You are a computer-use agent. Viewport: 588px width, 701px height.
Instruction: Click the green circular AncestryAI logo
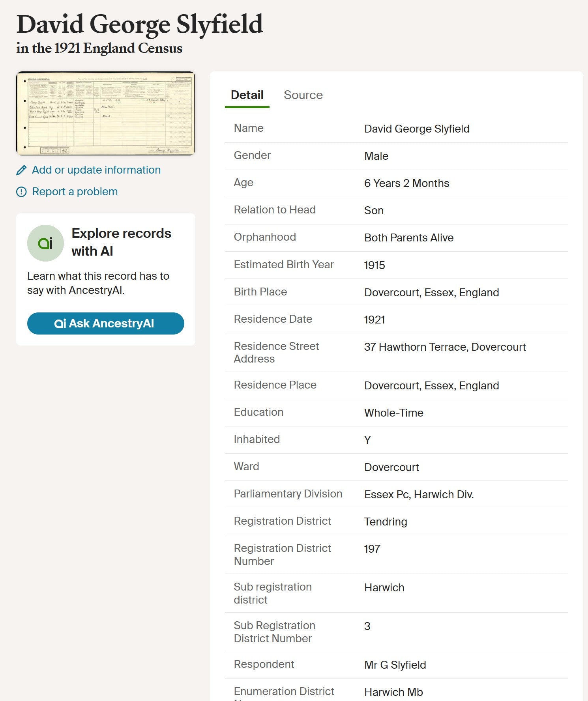[45, 243]
